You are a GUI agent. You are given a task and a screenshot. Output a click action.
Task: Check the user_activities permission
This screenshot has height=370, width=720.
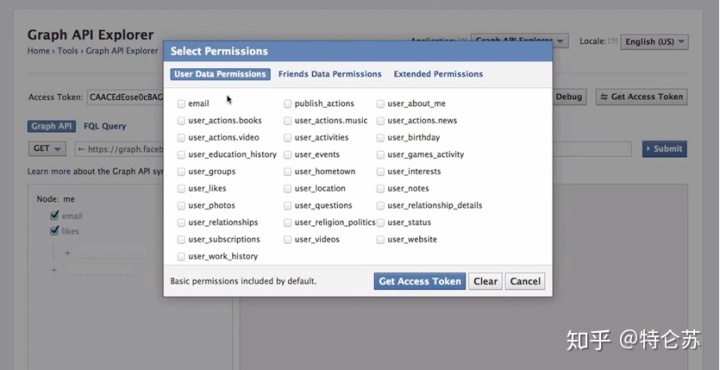[287, 138]
